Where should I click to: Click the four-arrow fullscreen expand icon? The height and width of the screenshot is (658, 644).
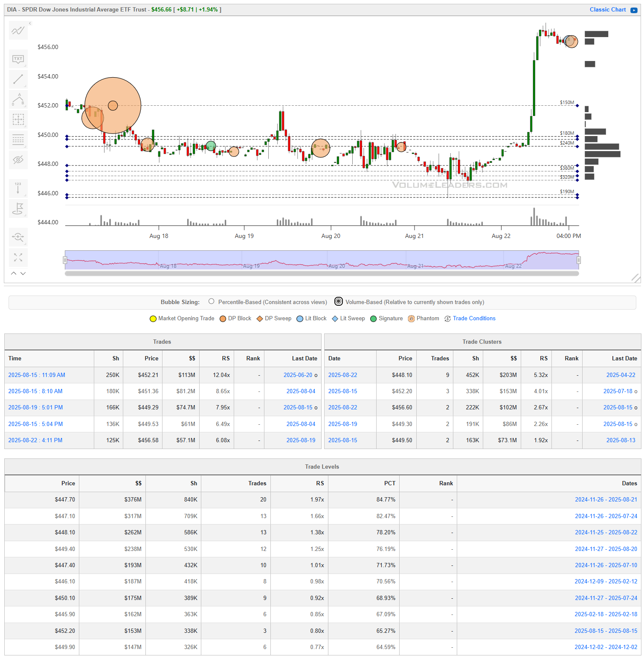(x=18, y=257)
